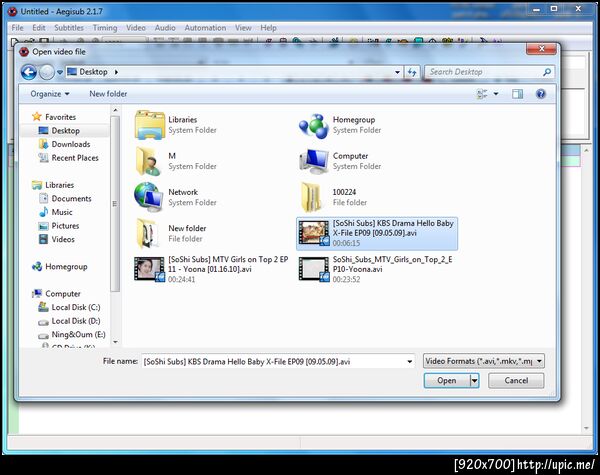Open the Open button split dropdown arrow
Screen dimensions: 600x475
pyautogui.click(x=474, y=380)
